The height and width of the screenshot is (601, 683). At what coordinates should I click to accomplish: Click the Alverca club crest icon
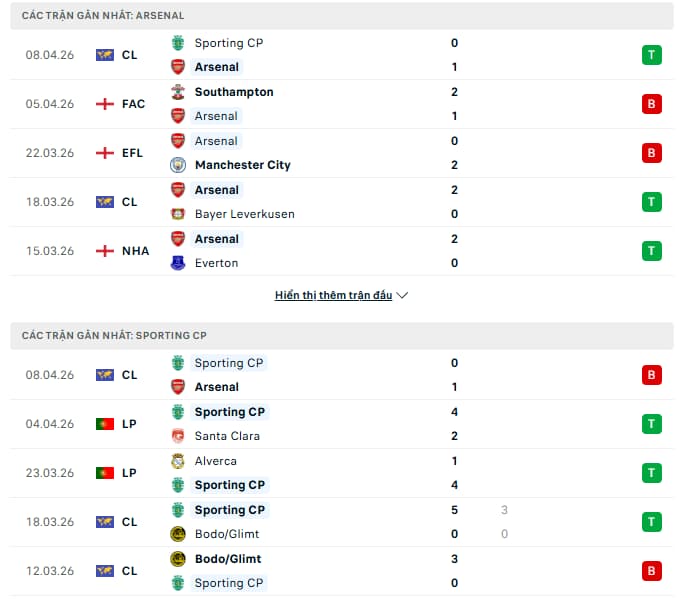178,461
